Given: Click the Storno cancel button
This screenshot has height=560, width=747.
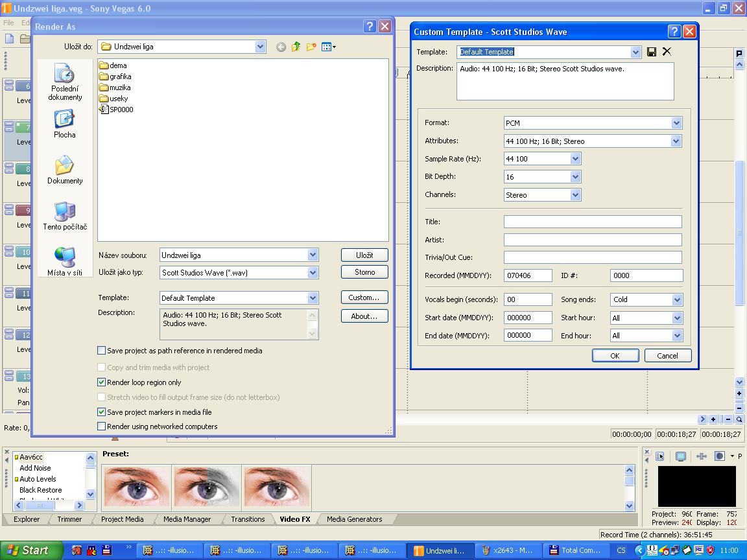Looking at the screenshot, I should pyautogui.click(x=364, y=272).
